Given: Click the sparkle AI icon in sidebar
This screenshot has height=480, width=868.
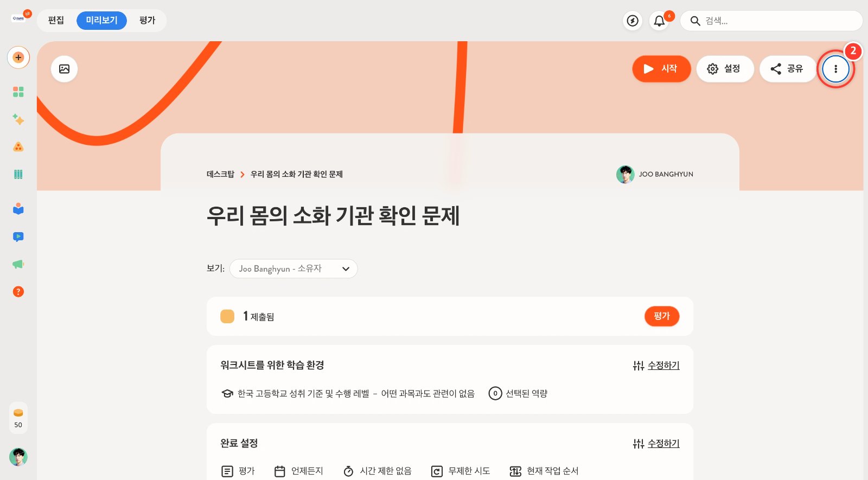Looking at the screenshot, I should coord(18,119).
